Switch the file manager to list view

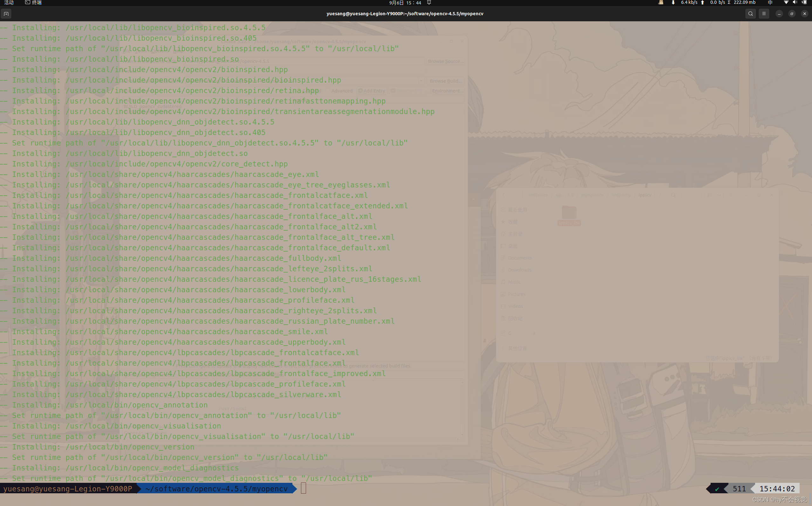(710, 195)
